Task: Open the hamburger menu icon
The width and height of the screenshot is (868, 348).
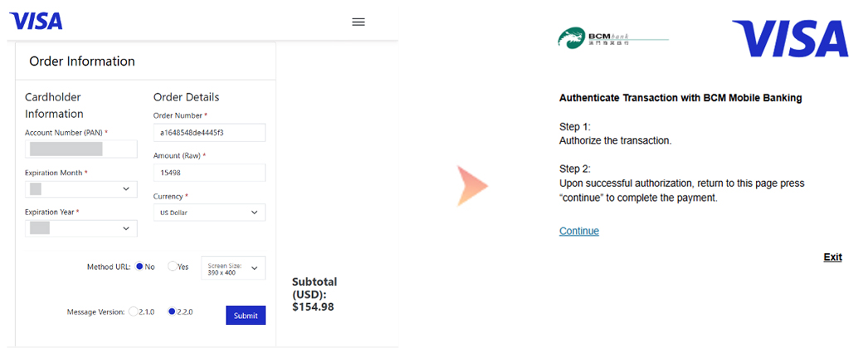Action: 358,22
